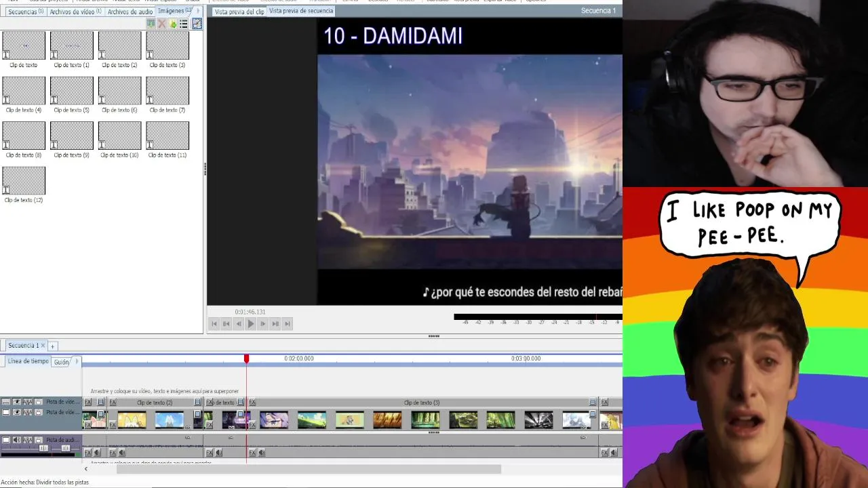Click the fade icon on upper video track header
868x488 pixels.
click(x=28, y=402)
